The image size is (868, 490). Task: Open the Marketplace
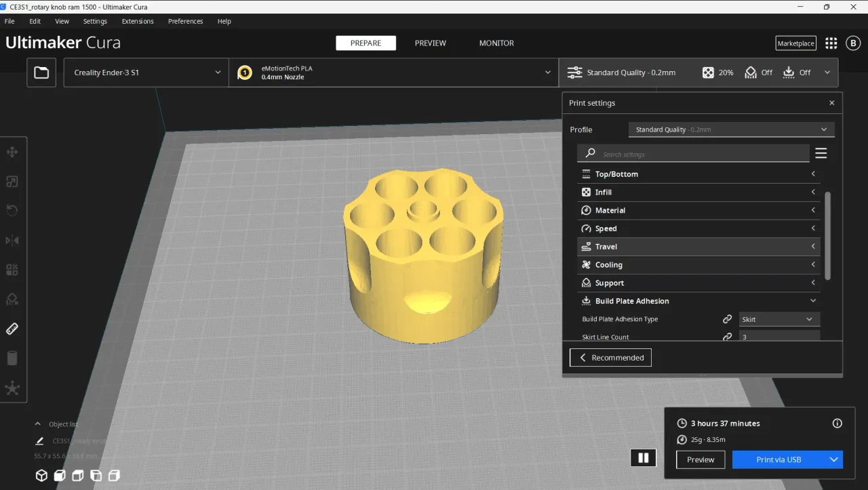[x=795, y=43]
